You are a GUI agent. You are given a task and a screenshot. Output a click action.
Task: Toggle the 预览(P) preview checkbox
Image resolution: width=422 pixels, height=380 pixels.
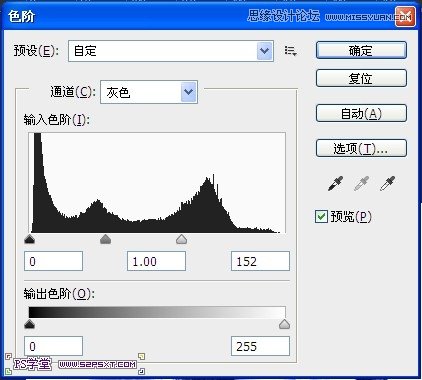pos(321,216)
